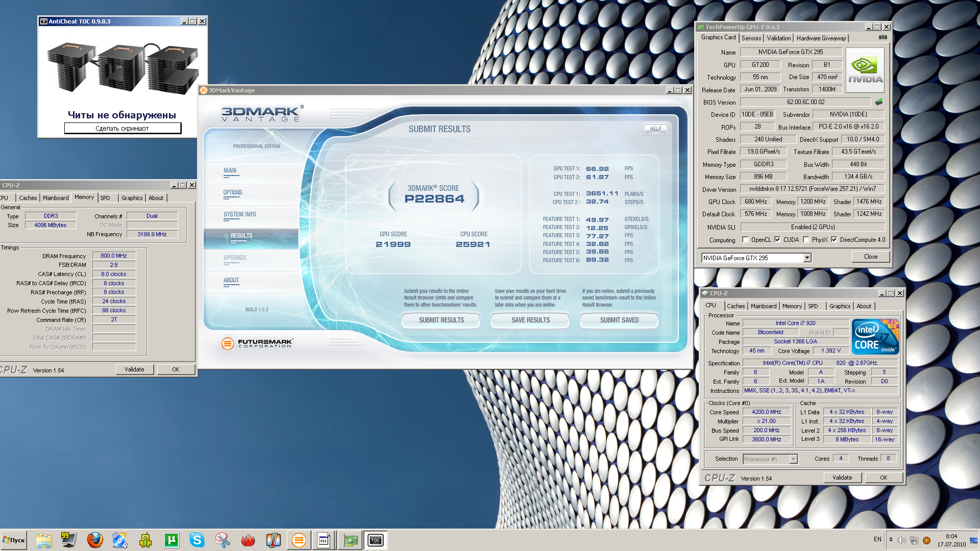Open Graphics tab in left CPU-Z window
The image size is (980, 551).
click(x=132, y=198)
